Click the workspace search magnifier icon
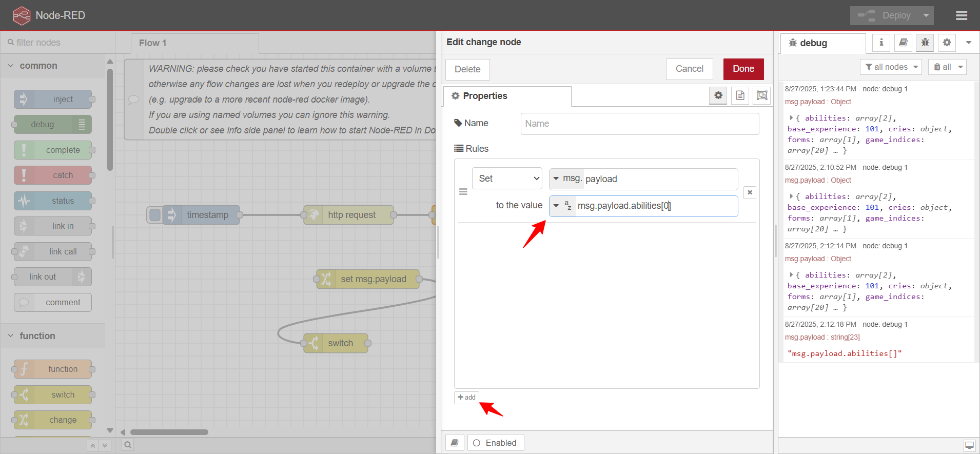This screenshot has height=454, width=980. point(128,445)
